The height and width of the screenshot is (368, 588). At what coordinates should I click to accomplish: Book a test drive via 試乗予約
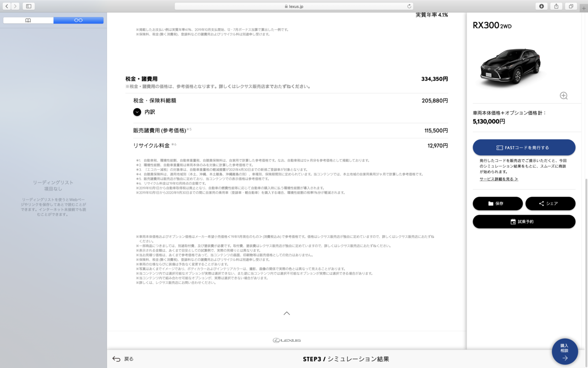pos(524,221)
